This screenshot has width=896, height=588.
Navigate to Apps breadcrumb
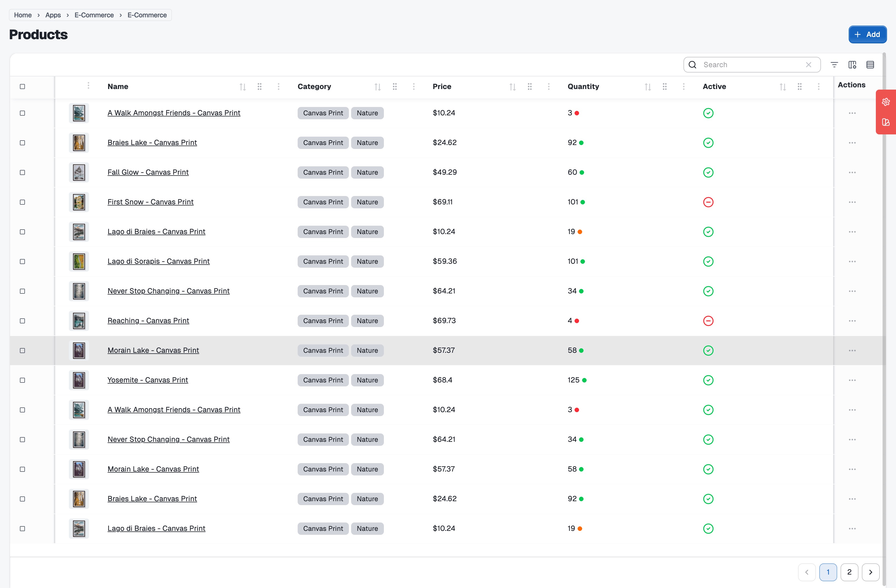click(53, 15)
